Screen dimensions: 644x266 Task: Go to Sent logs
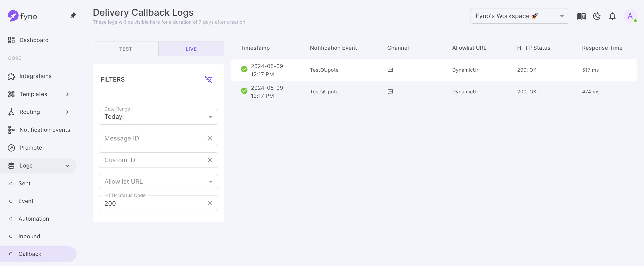pyautogui.click(x=25, y=183)
